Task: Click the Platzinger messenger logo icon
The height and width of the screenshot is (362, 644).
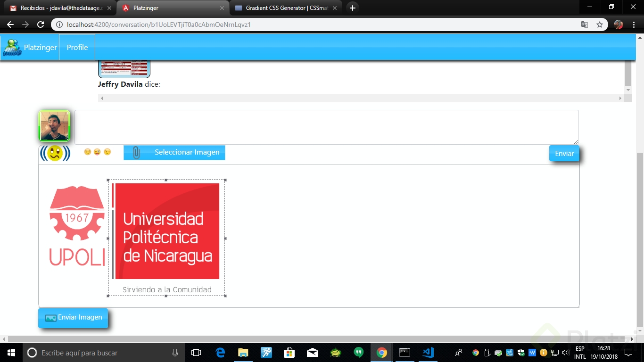Action: (12, 48)
